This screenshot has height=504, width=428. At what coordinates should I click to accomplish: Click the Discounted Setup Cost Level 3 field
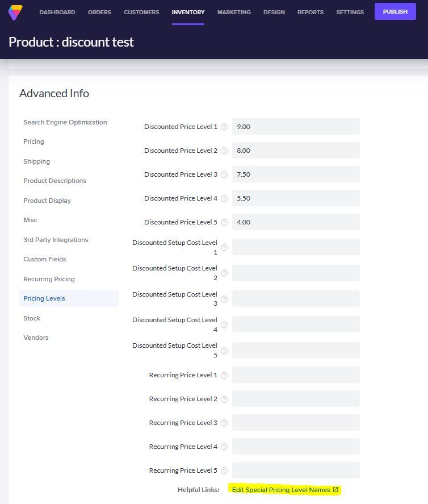click(x=296, y=299)
